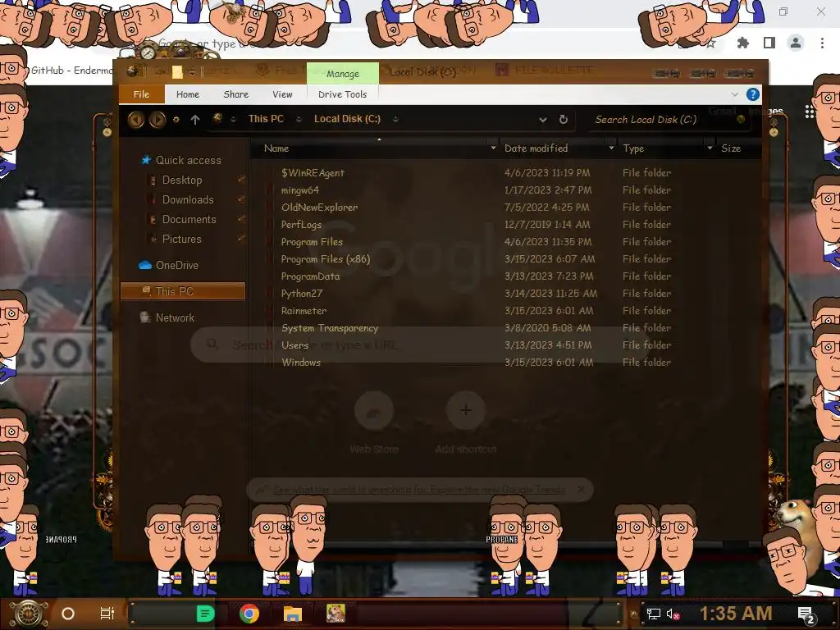Select Desktop in Quick access

coord(182,180)
